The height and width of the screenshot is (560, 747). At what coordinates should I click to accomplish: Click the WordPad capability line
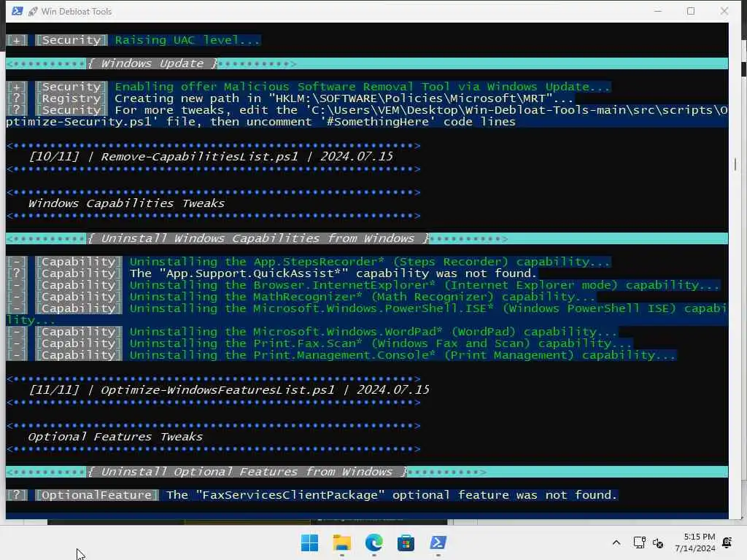(373, 332)
